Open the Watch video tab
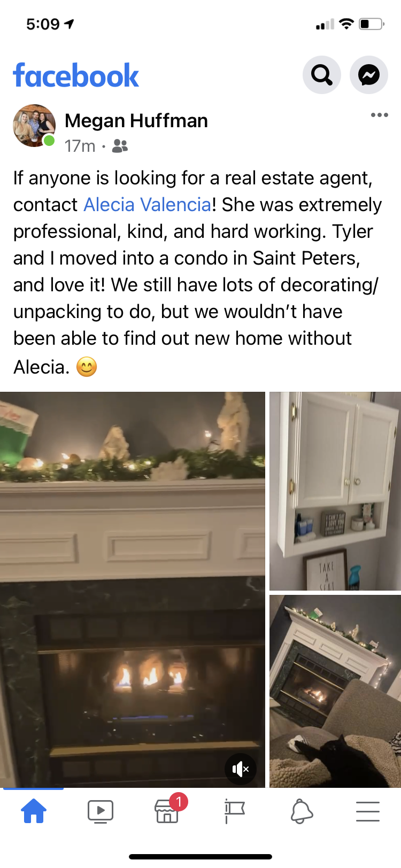This screenshot has height=868, width=401. coord(101,811)
